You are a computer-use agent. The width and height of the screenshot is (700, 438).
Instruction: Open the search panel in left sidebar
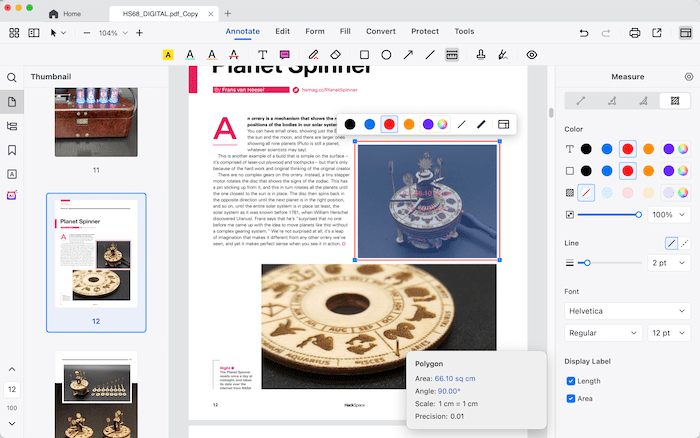[12, 77]
